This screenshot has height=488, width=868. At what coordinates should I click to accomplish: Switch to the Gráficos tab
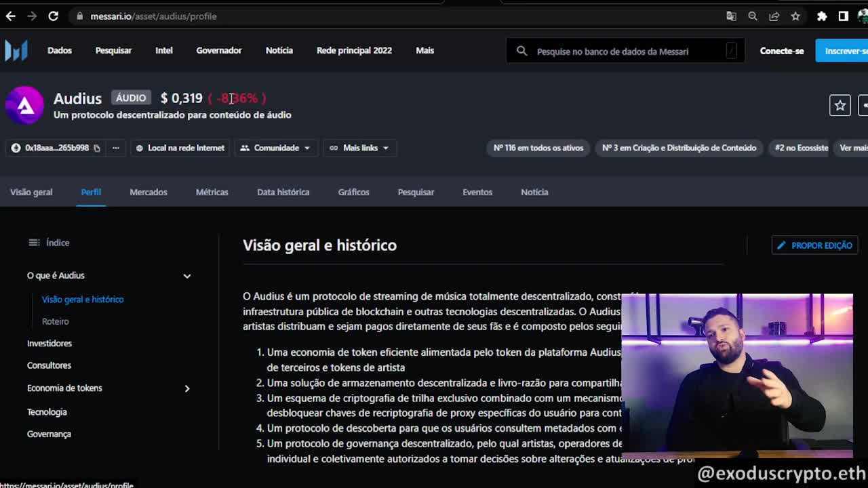tap(354, 192)
